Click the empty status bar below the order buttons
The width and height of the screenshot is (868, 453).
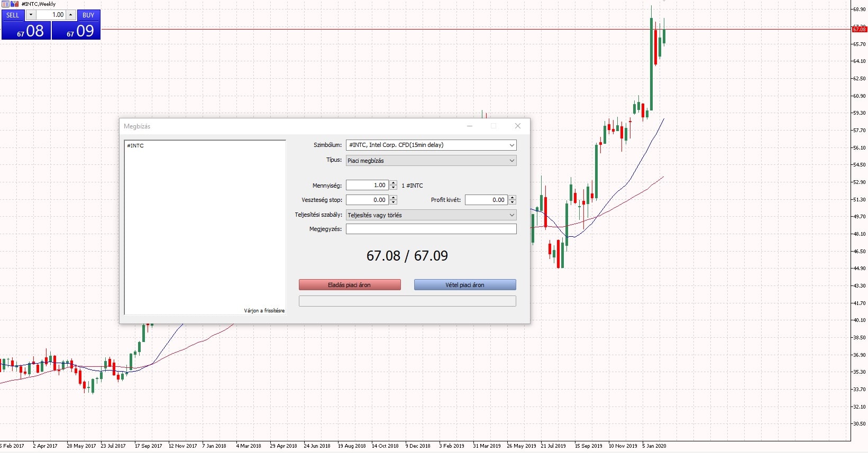click(x=407, y=301)
